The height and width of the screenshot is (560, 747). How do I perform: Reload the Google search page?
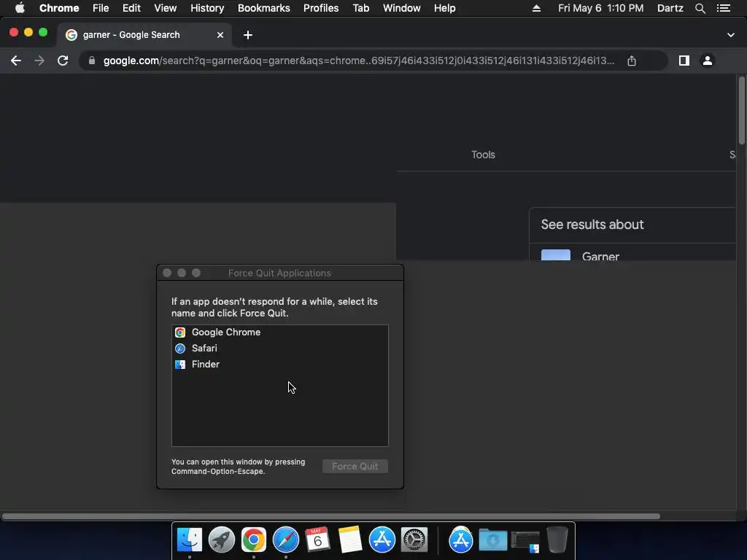click(63, 61)
